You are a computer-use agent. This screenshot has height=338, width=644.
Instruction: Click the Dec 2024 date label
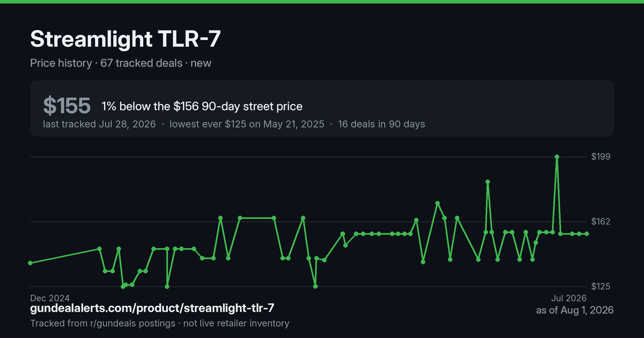point(50,298)
